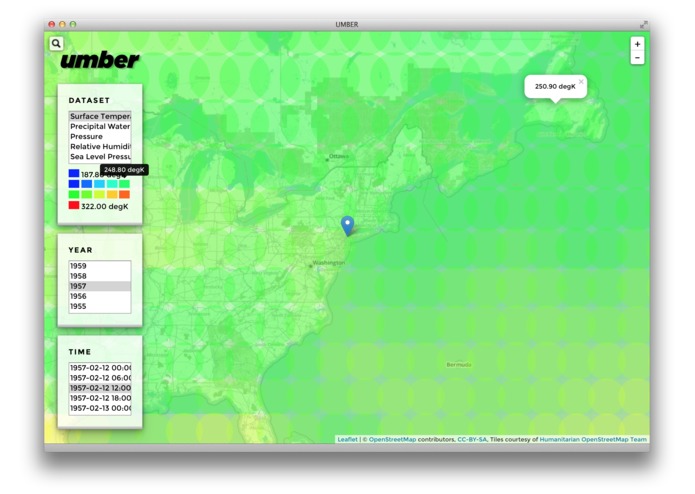Click the light blue legend swatch
This screenshot has height=494, width=695.
click(x=100, y=183)
